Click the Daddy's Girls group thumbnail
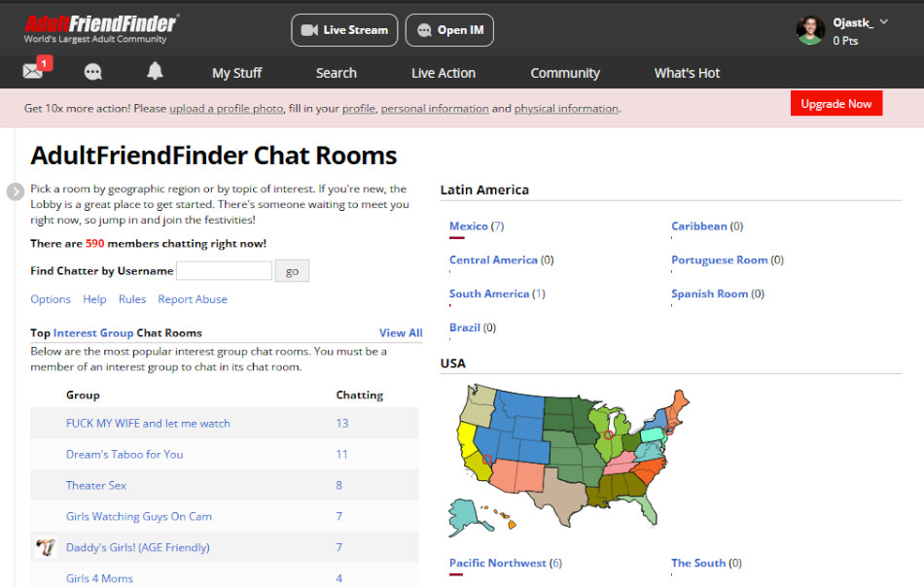 click(x=45, y=547)
